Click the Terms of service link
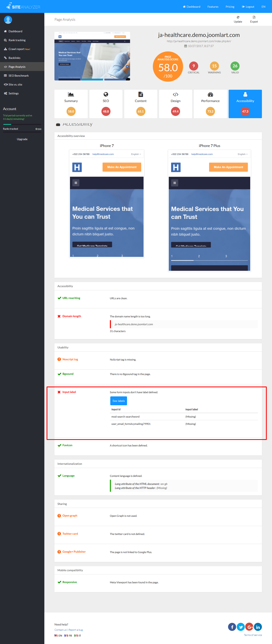This screenshot has height=644, width=272. pos(253,635)
